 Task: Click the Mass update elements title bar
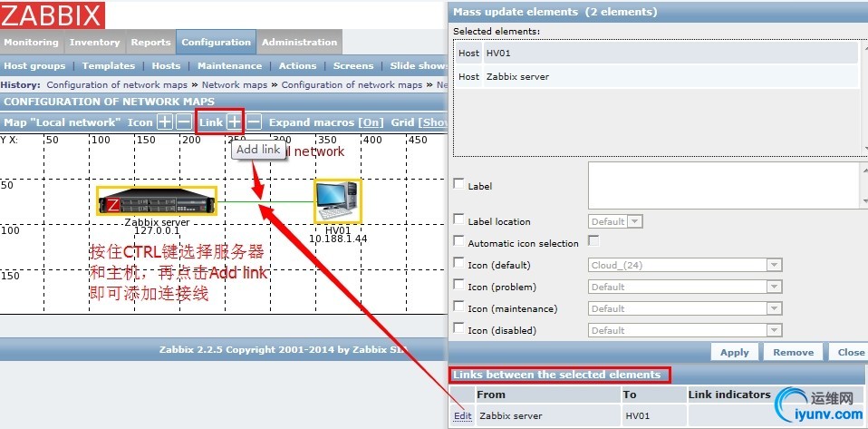pos(658,12)
